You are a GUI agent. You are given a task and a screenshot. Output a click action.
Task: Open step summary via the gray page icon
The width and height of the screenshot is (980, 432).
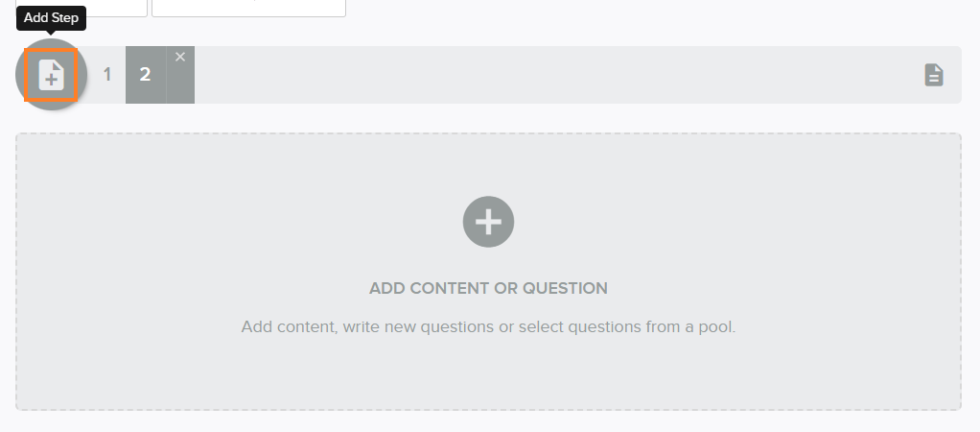[934, 75]
